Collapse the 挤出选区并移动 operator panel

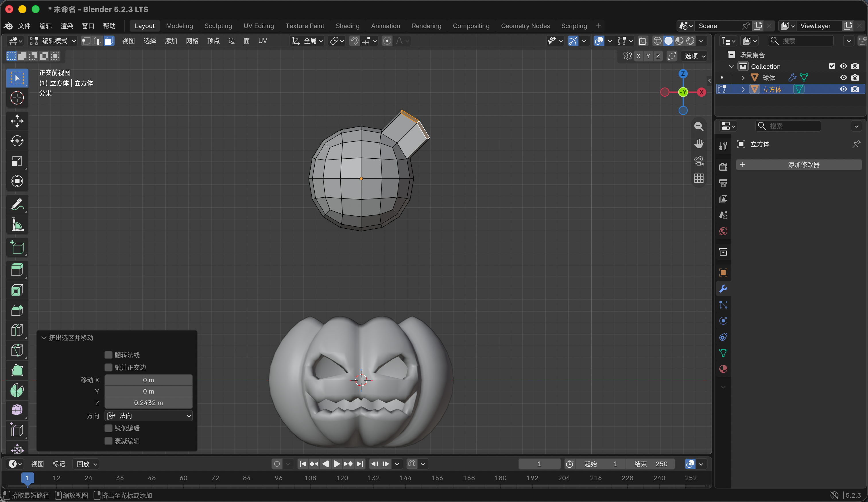click(x=44, y=337)
